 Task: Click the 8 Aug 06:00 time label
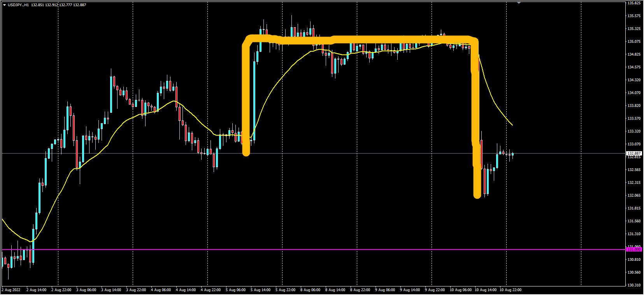tap(310, 290)
